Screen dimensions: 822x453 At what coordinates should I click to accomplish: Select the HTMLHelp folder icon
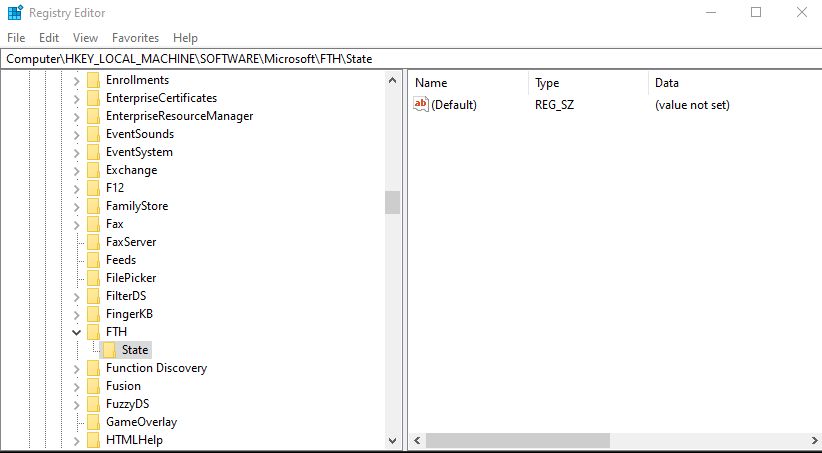pos(93,440)
